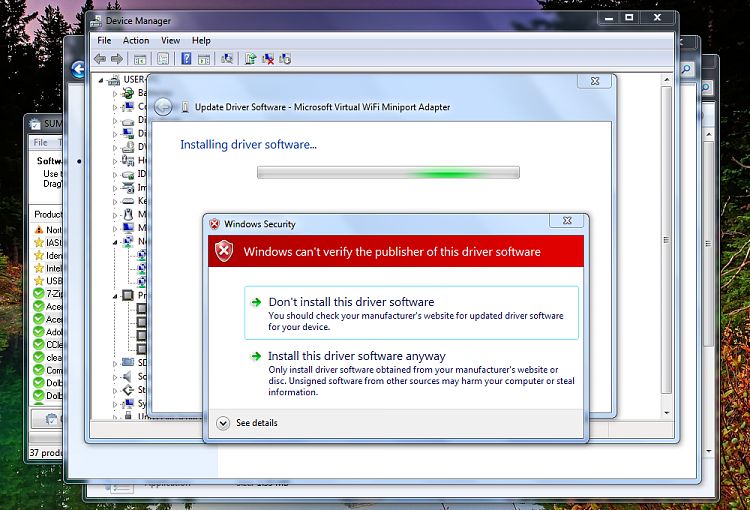Click the blue back button in rear Explorer window
The width and height of the screenshot is (750, 510).
point(78,69)
